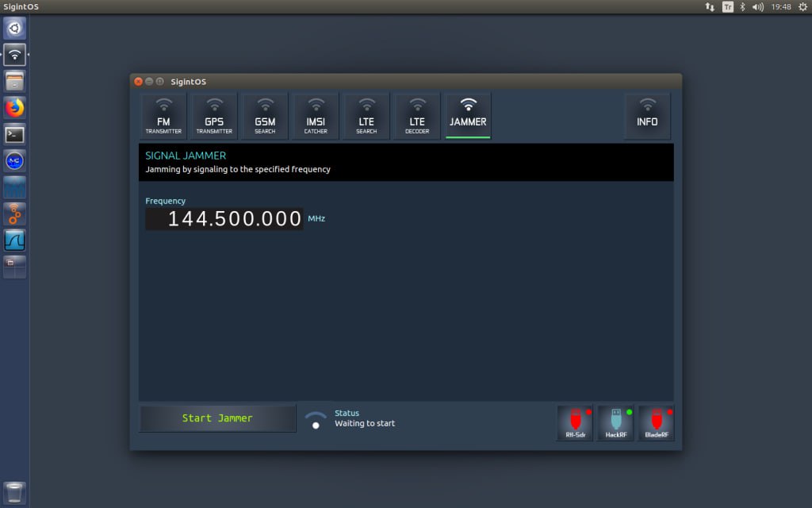Open the sound volume indicator

coord(757,6)
